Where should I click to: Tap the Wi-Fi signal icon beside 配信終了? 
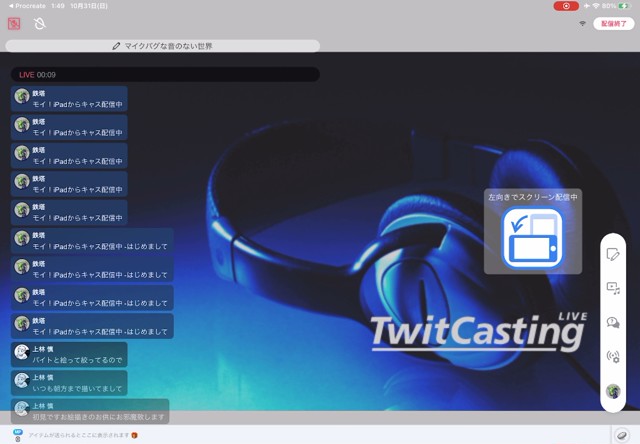[x=582, y=24]
